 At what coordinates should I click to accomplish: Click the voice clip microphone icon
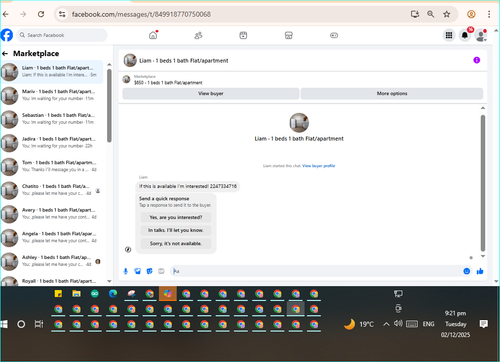(126, 271)
